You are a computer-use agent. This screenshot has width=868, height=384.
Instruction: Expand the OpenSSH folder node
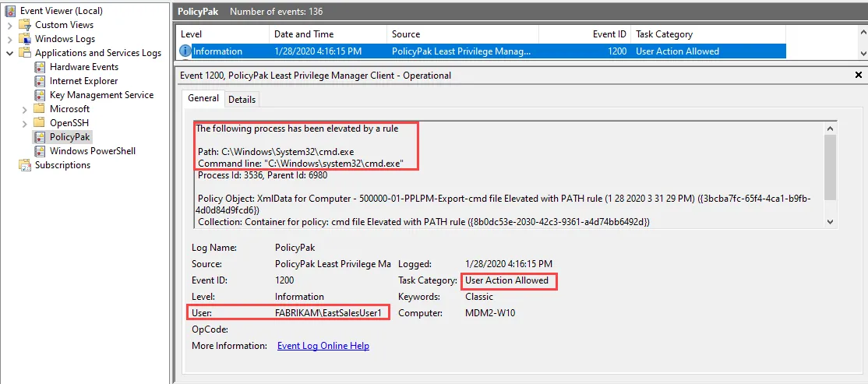pyautogui.click(x=24, y=123)
